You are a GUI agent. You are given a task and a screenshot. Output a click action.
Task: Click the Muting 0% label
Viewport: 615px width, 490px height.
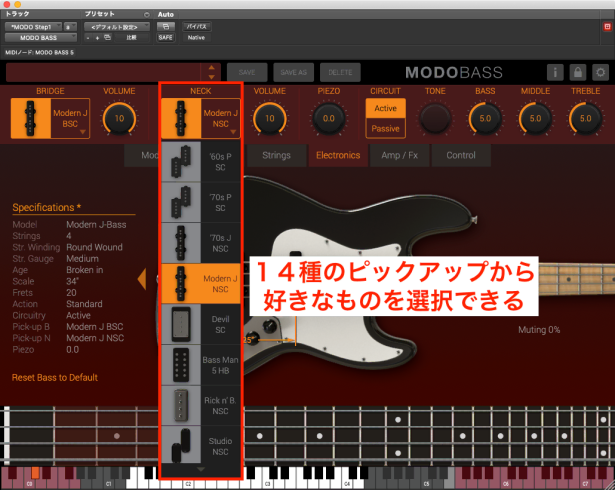539,330
